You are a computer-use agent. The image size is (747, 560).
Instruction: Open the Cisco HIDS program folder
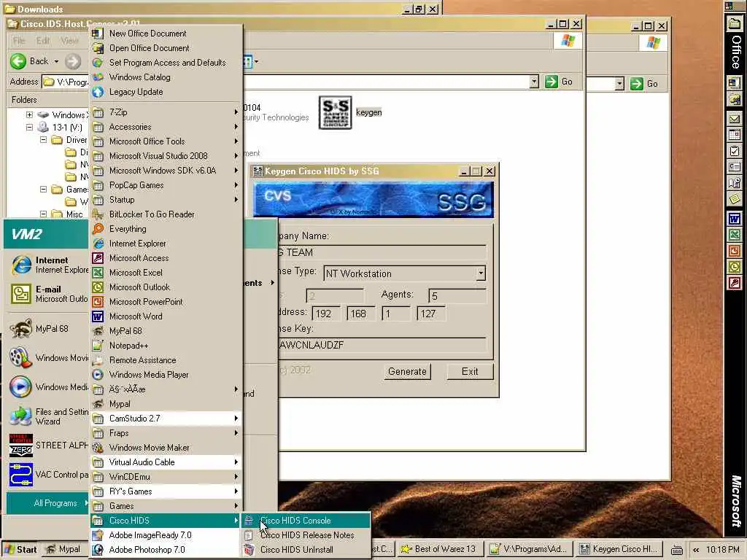[x=166, y=521]
